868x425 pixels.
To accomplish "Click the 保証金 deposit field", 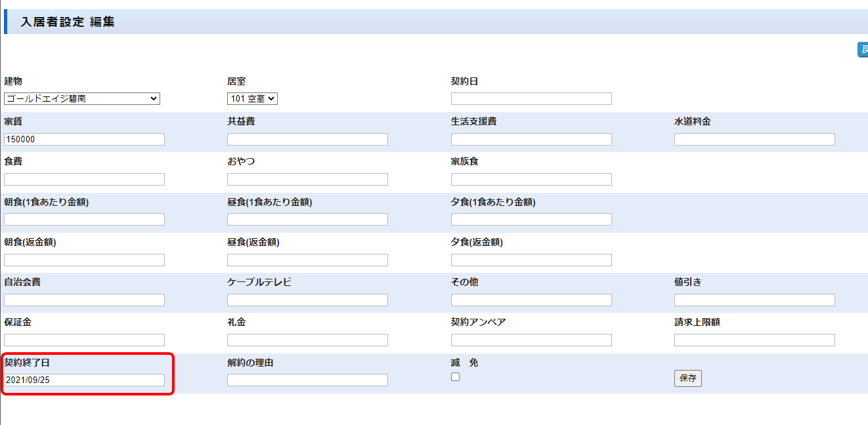I will (84, 340).
